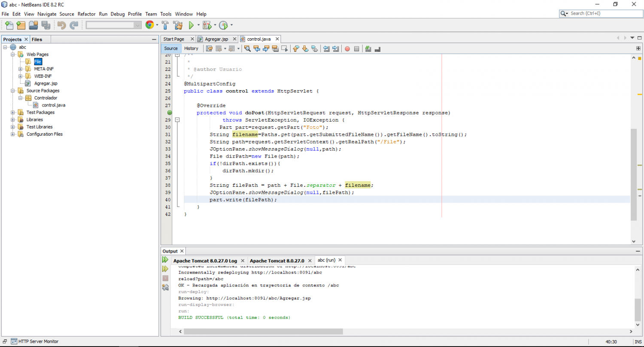
Task: Close the control.java editor tab
Action: tap(277, 39)
